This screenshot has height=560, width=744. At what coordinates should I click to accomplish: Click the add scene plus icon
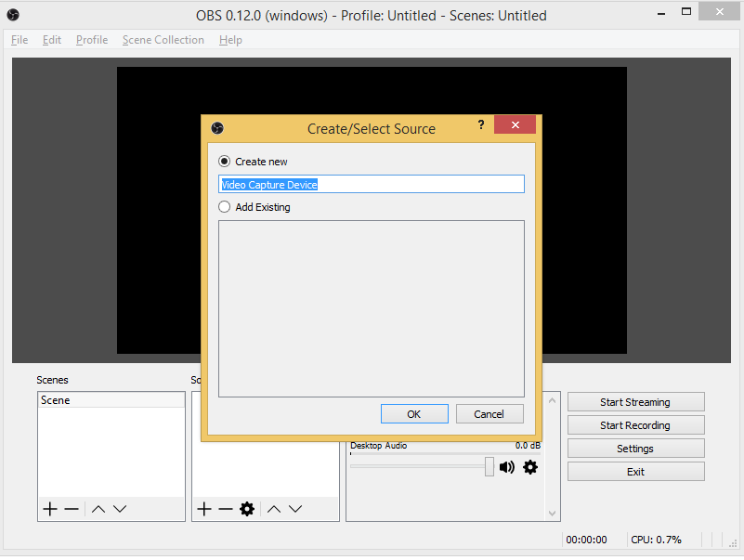pos(50,509)
